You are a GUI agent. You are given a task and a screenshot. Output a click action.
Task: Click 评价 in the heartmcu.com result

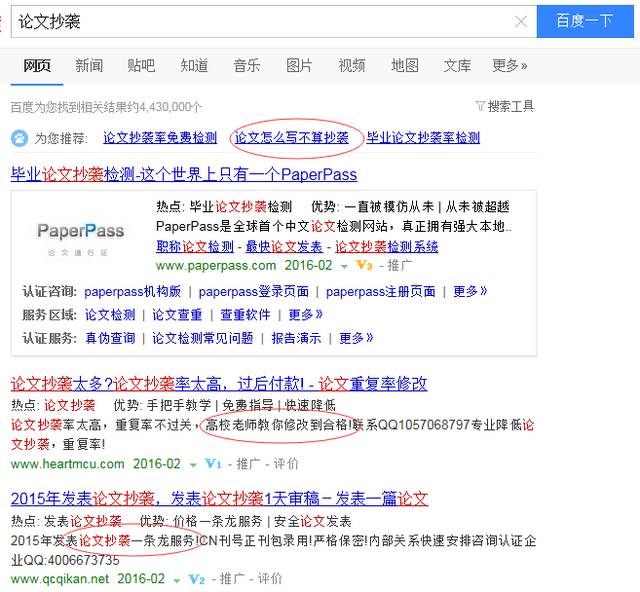(x=286, y=464)
